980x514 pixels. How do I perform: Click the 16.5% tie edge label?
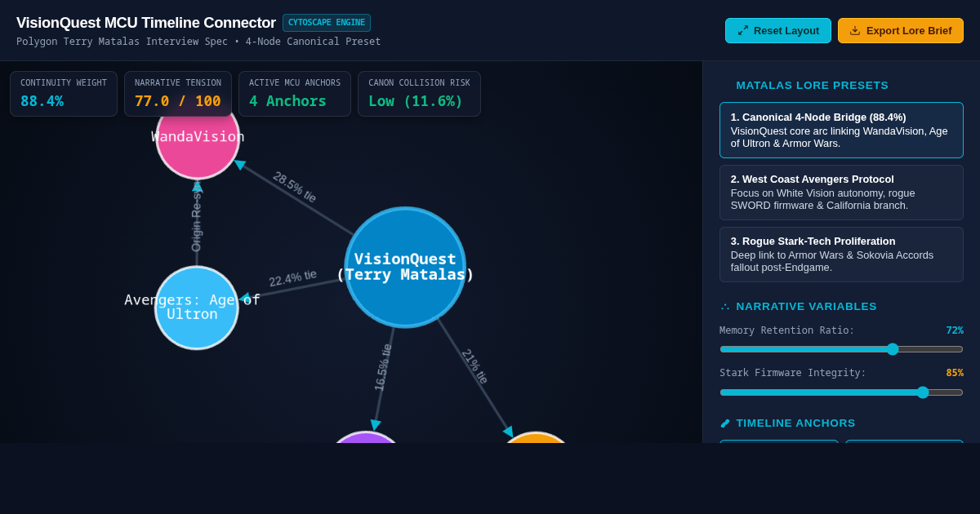click(x=383, y=367)
